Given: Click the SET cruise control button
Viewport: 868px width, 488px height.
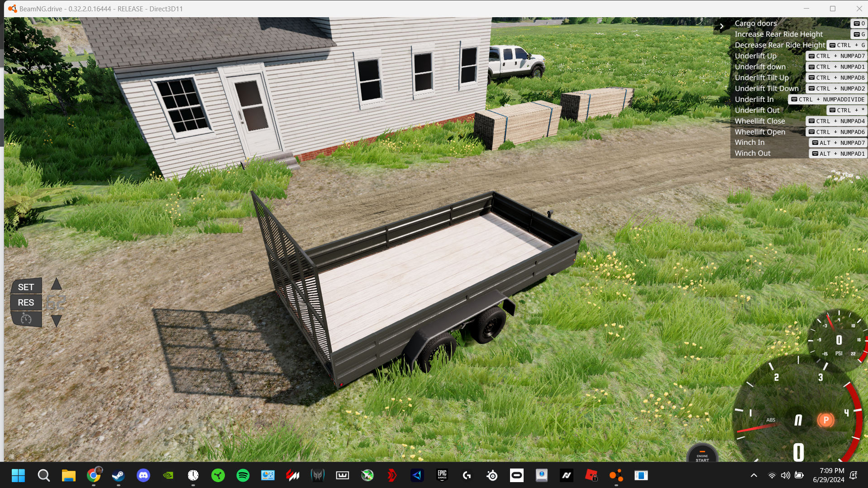Looking at the screenshot, I should tap(26, 287).
